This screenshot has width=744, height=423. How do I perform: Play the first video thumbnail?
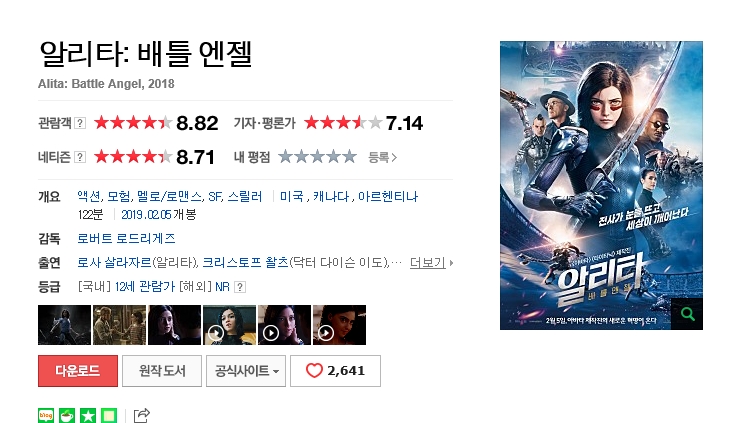pos(230,325)
